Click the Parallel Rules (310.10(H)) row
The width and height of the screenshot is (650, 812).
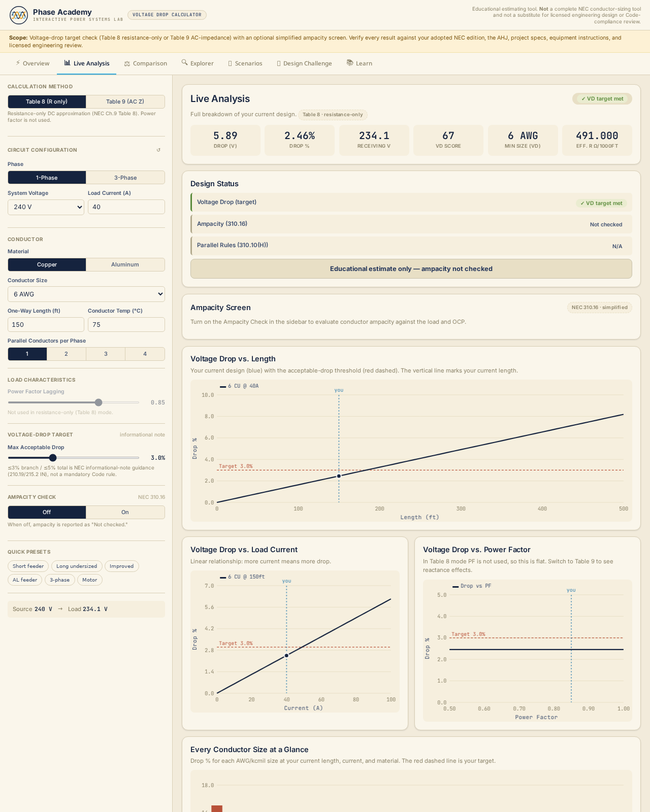click(x=411, y=246)
